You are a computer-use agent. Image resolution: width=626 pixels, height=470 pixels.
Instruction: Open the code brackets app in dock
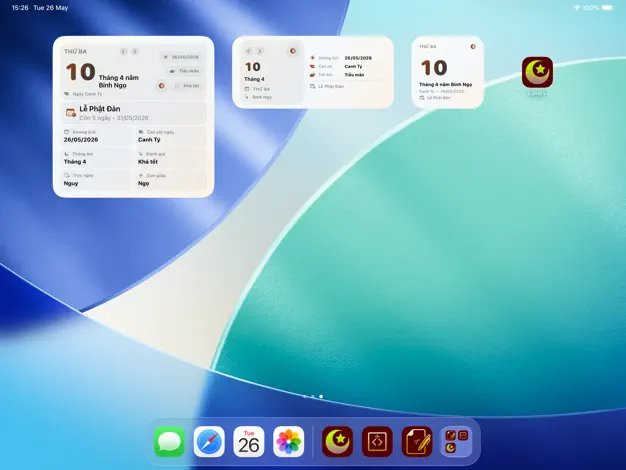[377, 442]
